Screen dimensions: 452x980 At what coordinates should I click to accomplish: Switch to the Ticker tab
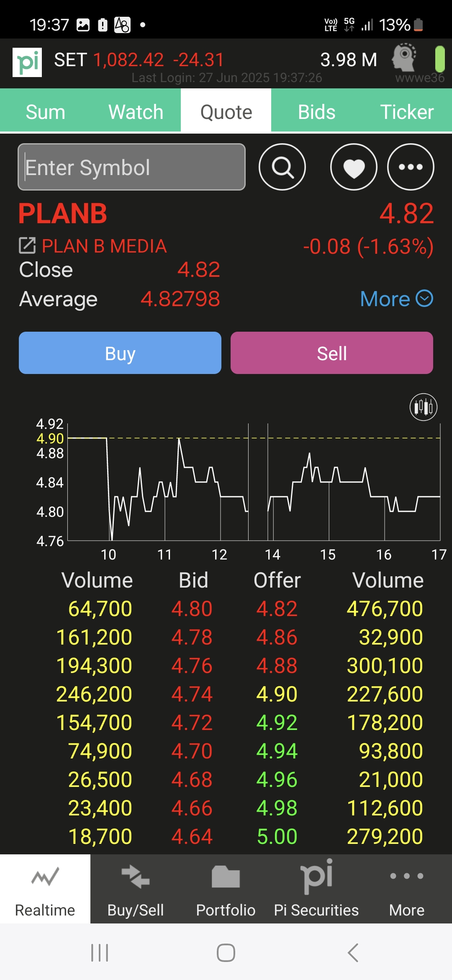[407, 111]
